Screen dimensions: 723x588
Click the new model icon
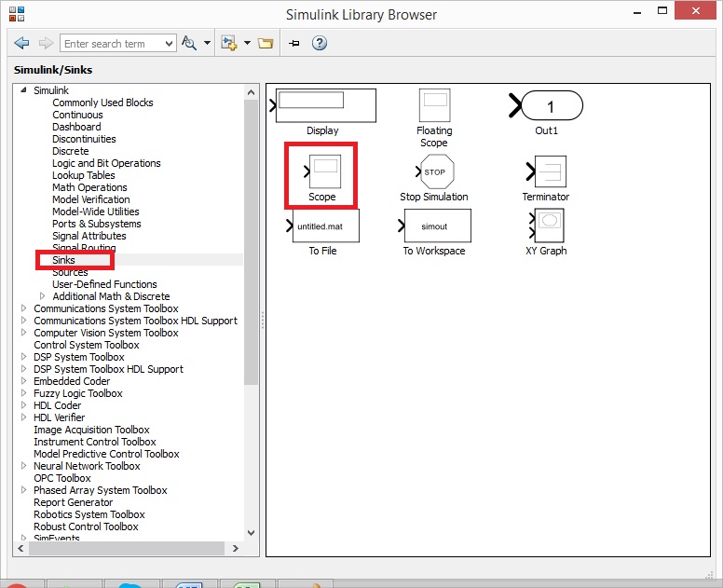point(228,44)
